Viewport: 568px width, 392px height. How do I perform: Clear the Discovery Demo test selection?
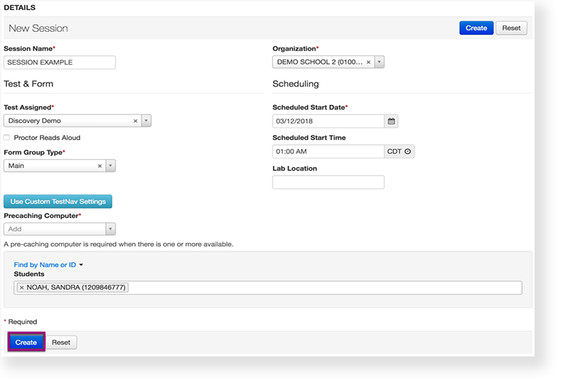[x=135, y=121]
